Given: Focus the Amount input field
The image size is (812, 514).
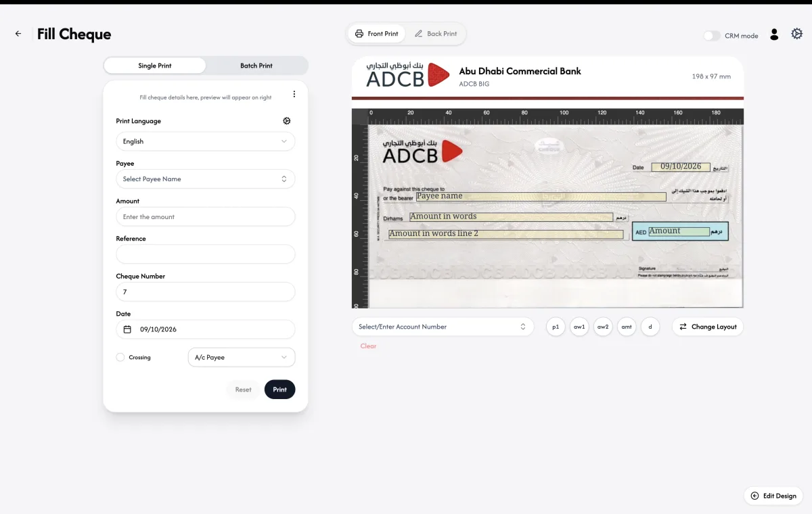Looking at the screenshot, I should tap(206, 216).
